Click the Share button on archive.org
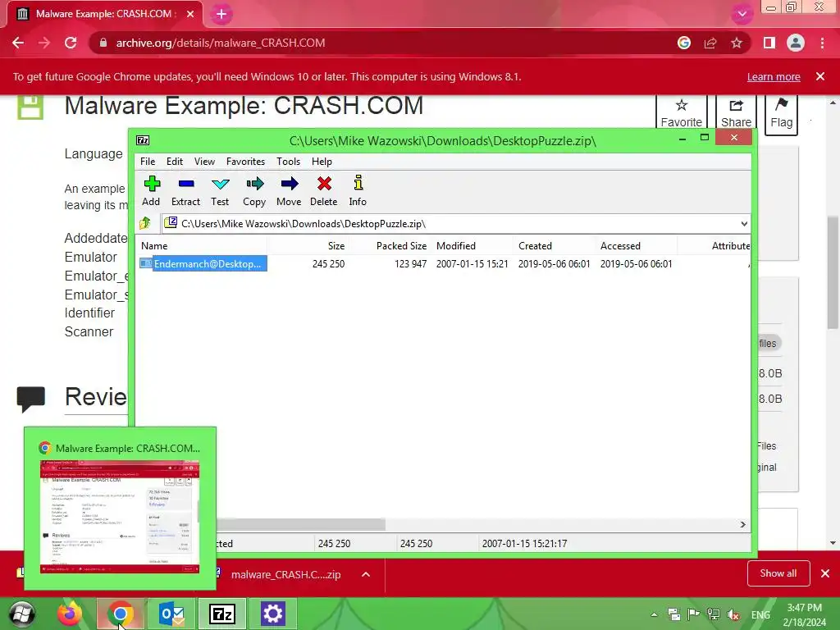Viewport: 840px width, 630px height. tap(736, 112)
